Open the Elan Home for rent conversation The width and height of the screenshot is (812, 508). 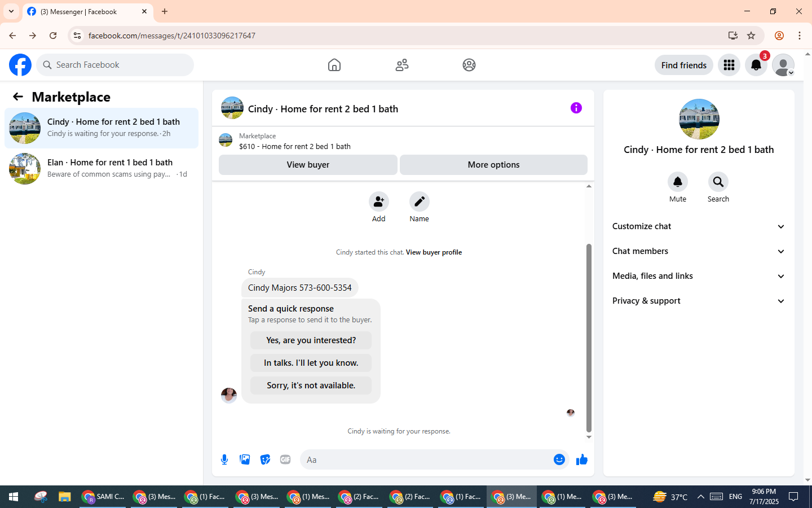point(101,169)
